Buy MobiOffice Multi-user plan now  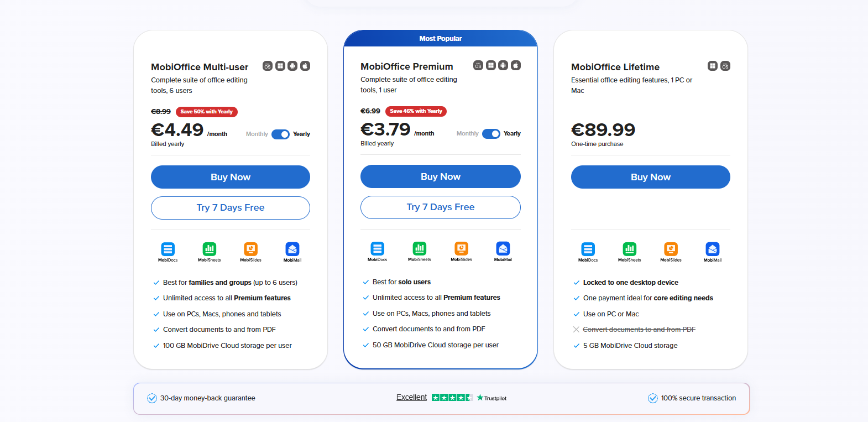pos(231,177)
